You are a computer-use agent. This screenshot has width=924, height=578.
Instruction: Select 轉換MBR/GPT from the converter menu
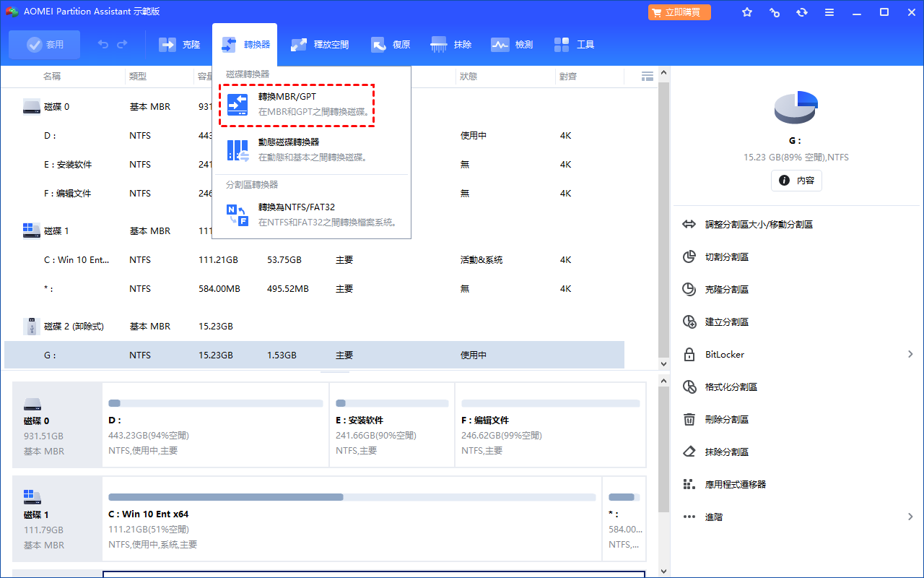pyautogui.click(x=297, y=105)
